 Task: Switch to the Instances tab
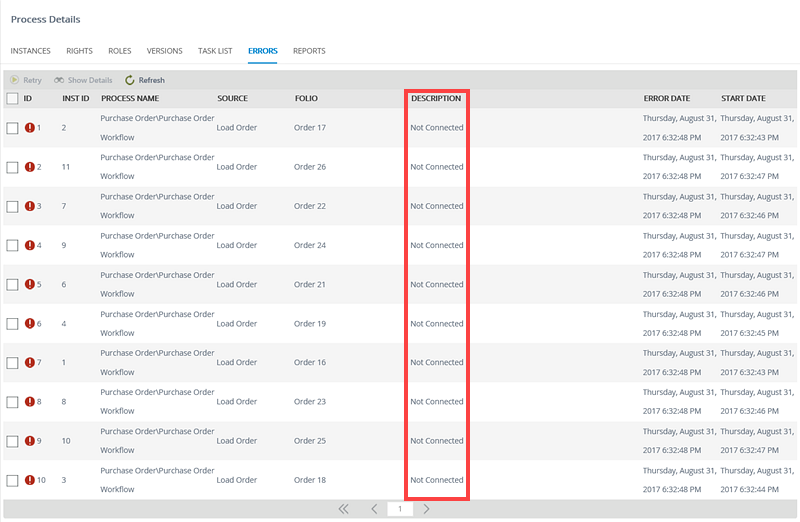pyautogui.click(x=30, y=51)
